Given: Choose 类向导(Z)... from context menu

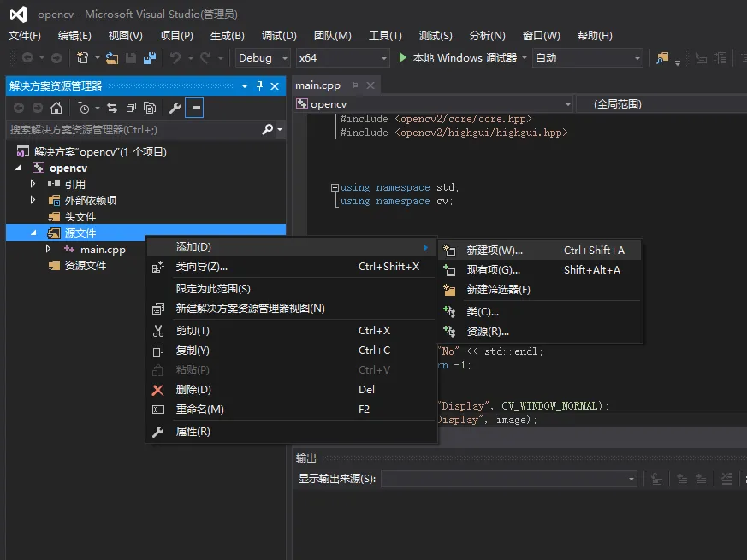Looking at the screenshot, I should click(291, 267).
